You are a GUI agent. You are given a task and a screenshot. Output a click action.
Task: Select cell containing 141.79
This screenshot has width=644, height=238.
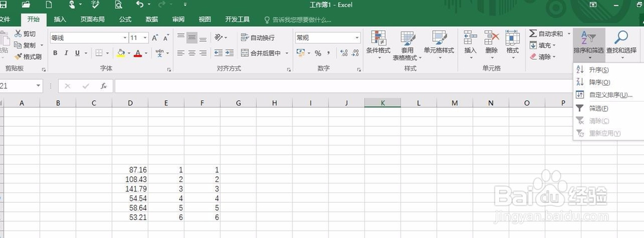pyautogui.click(x=130, y=188)
